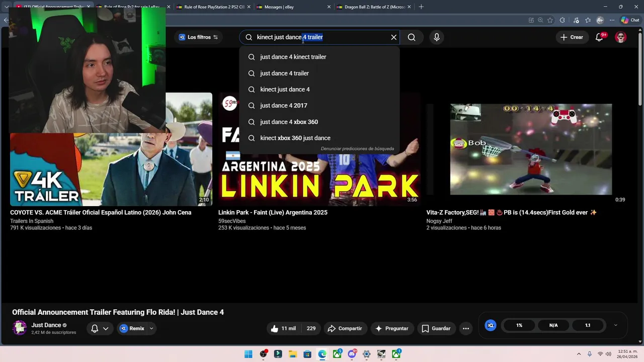Open the 59secVibes channel

(x=232, y=221)
